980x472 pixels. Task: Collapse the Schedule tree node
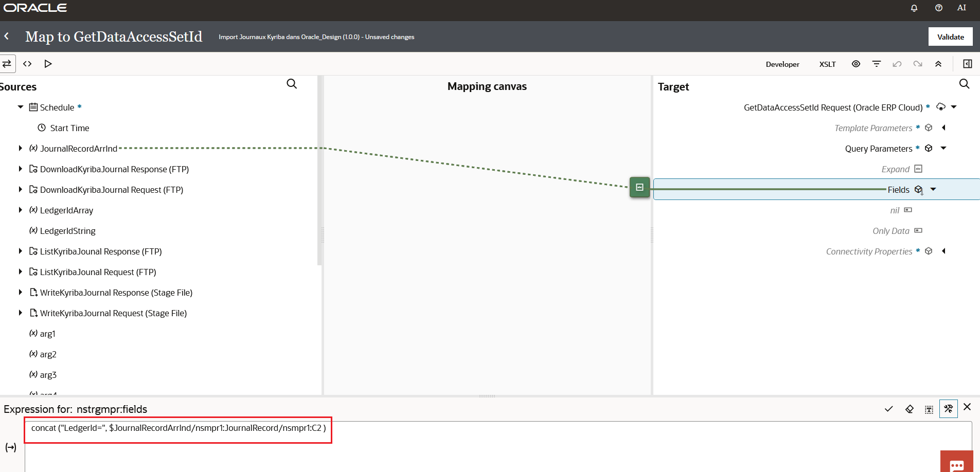tap(21, 107)
